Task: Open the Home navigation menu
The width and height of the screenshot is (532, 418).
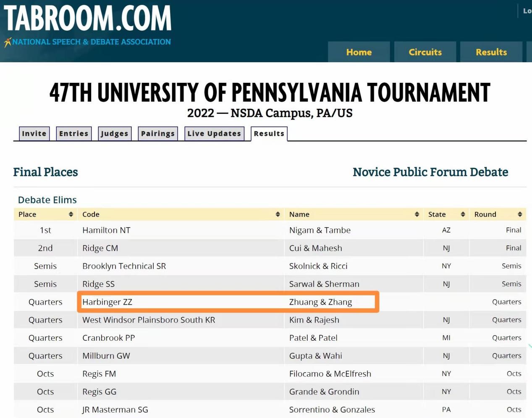Action: click(x=359, y=52)
